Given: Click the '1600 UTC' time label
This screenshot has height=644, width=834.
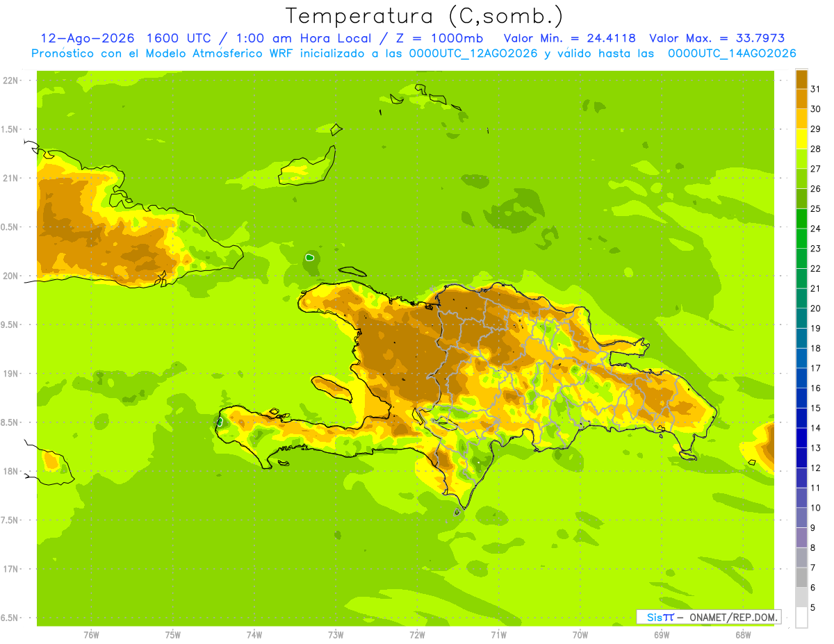Looking at the screenshot, I should pyautogui.click(x=180, y=38).
